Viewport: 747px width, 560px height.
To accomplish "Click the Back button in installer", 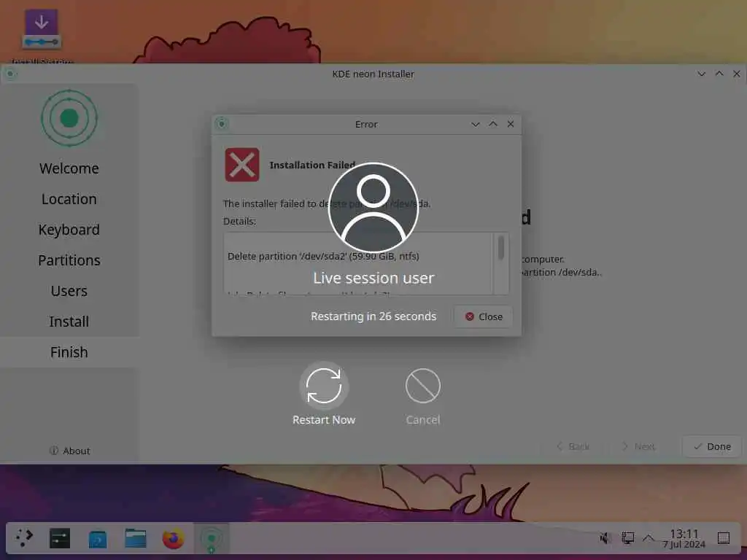I will (573, 447).
